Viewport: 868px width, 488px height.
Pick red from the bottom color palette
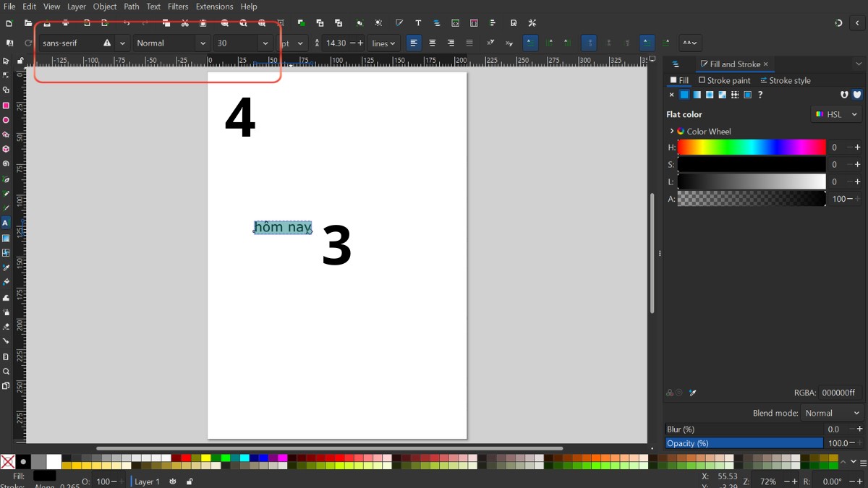coord(185,458)
